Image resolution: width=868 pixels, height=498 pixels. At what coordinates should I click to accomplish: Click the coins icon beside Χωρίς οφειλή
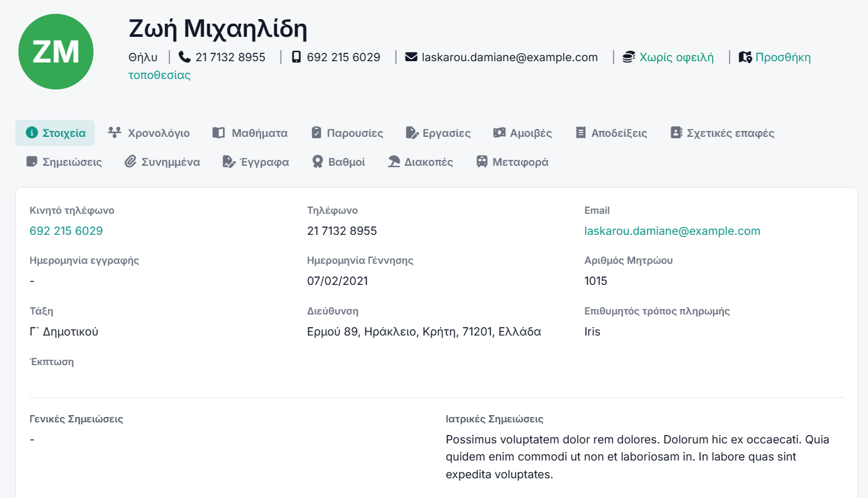tap(629, 57)
